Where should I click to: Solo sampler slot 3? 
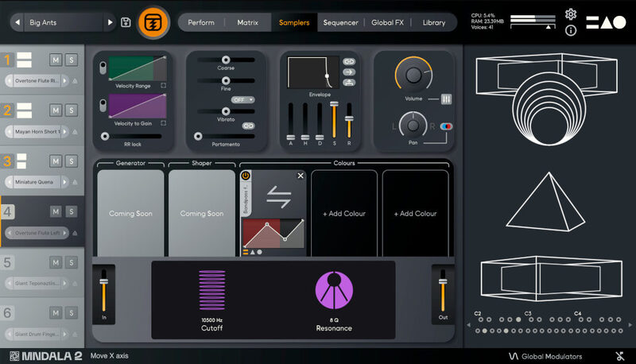tap(72, 161)
